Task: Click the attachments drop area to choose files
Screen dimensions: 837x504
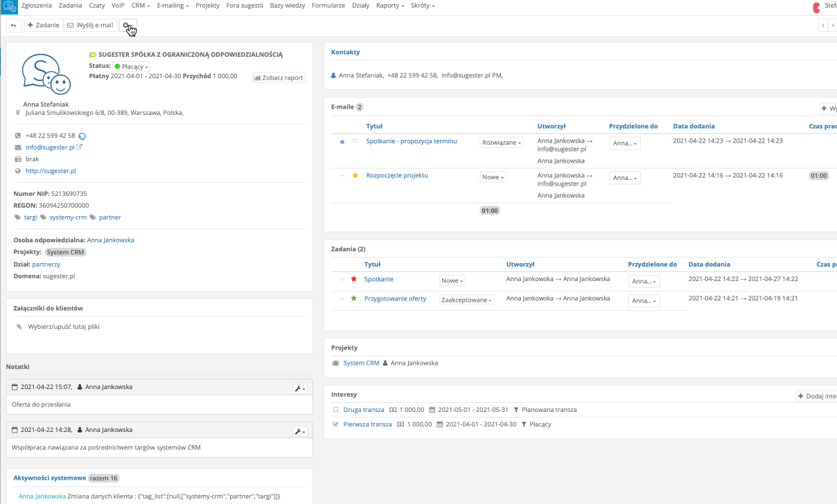Action: (64, 326)
